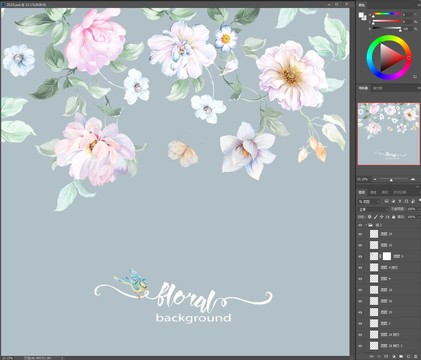
Task: Click the black-to-white brightness slider bar
Action: [387, 28]
